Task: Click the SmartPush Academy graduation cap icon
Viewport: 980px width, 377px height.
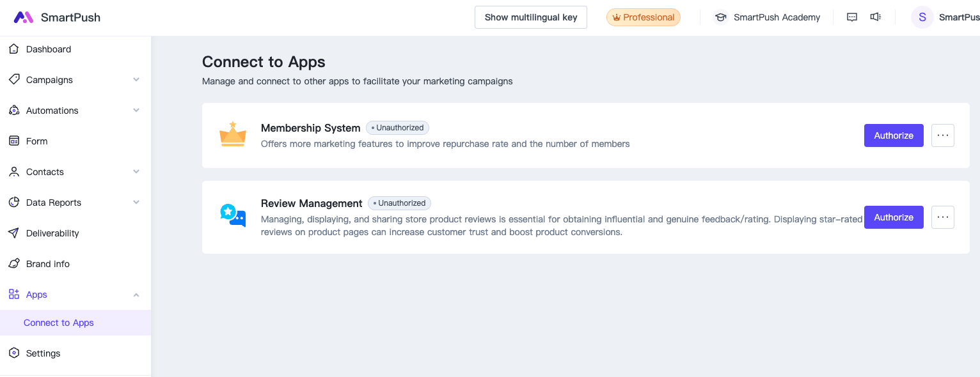Action: [x=721, y=18]
